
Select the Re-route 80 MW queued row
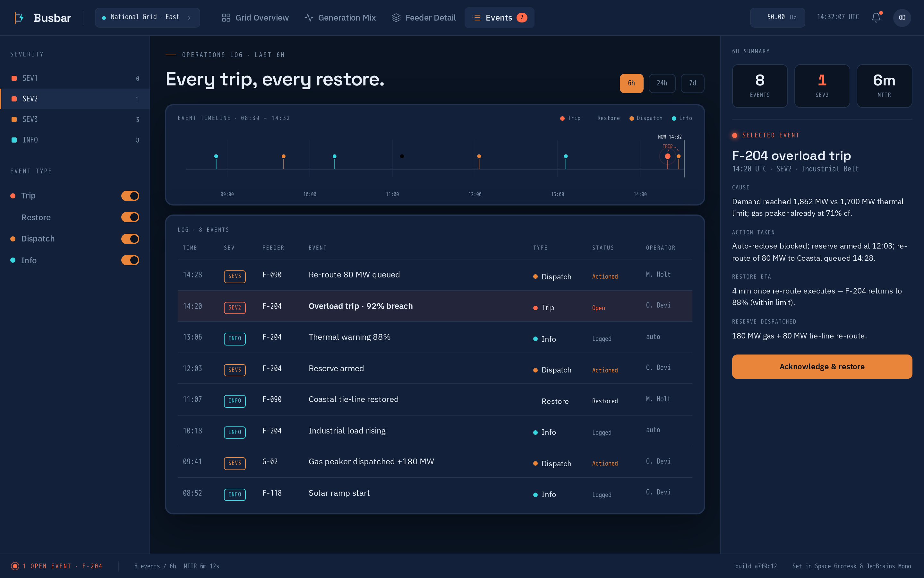pos(435,275)
